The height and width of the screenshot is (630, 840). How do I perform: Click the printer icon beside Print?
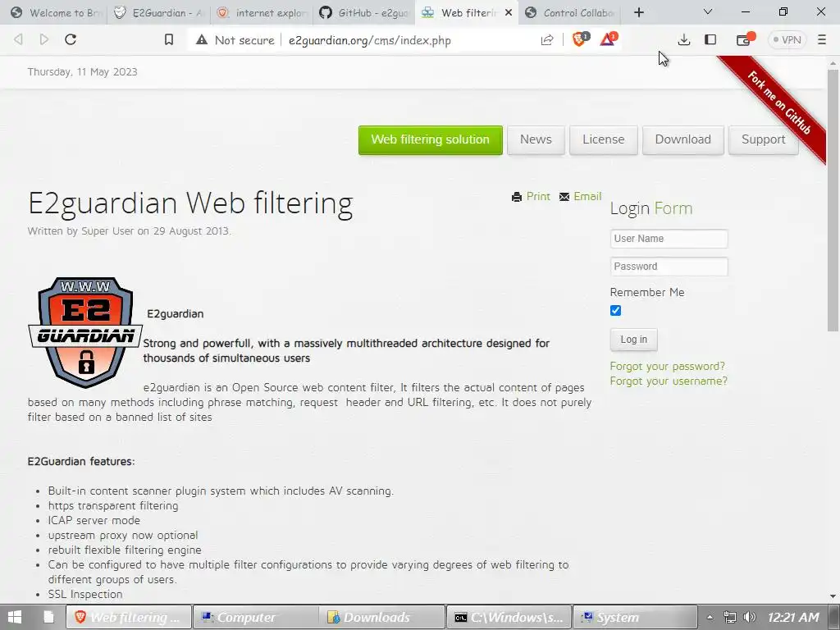517,197
